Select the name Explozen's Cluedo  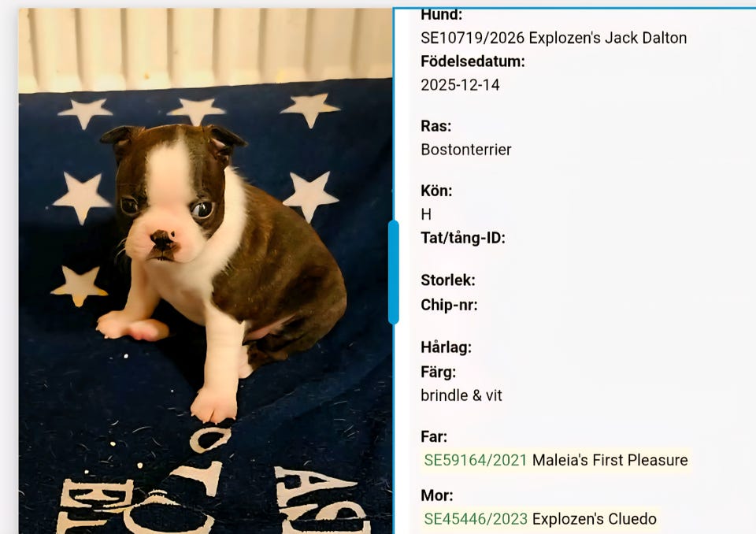coord(595,519)
